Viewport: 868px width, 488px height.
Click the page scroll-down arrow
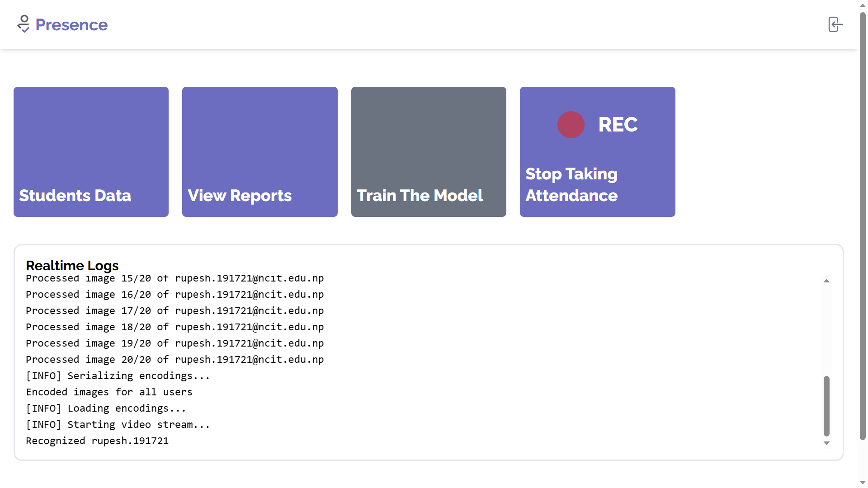pos(863,483)
